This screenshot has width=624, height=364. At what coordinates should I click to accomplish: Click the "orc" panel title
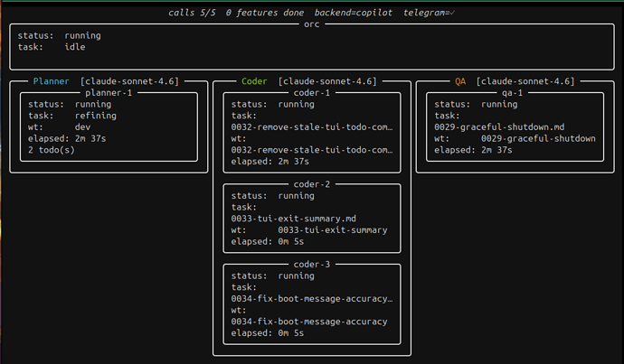coord(312,24)
